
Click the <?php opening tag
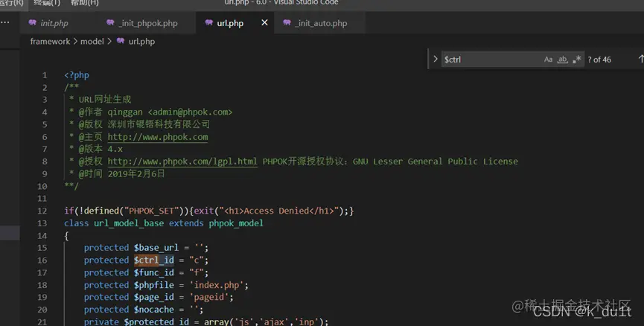(77, 75)
